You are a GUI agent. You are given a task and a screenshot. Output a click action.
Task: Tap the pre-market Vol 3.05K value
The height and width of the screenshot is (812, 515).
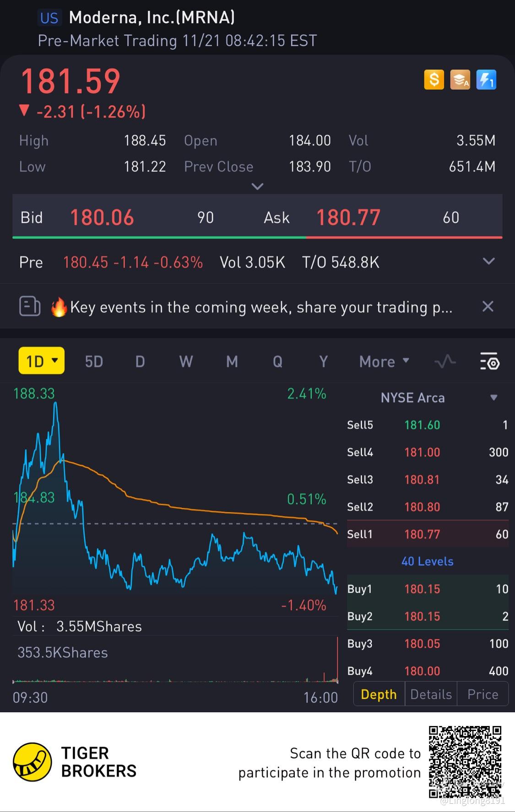[252, 262]
